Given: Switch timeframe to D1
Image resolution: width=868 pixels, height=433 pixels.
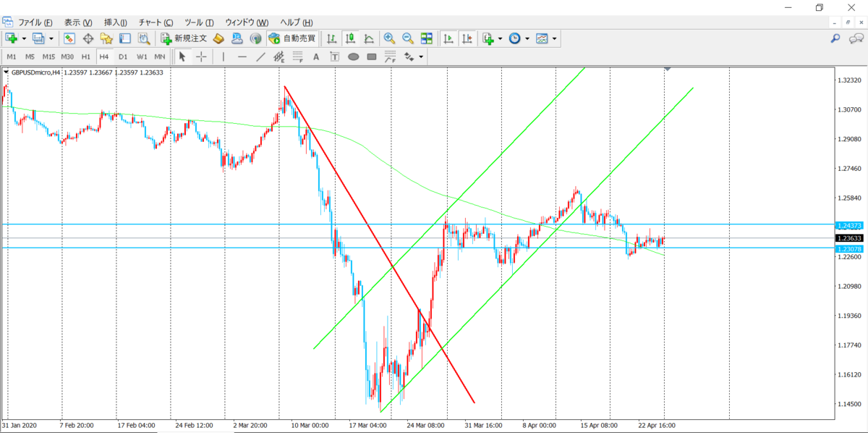Looking at the screenshot, I should pyautogui.click(x=123, y=56).
